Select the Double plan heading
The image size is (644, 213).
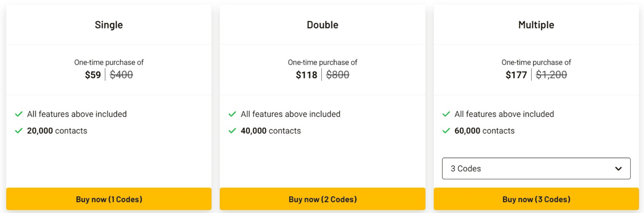pos(323,25)
